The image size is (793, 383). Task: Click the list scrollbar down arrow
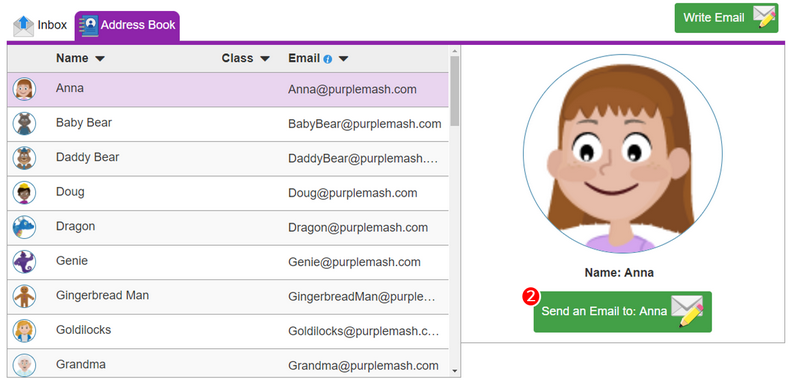pos(454,371)
